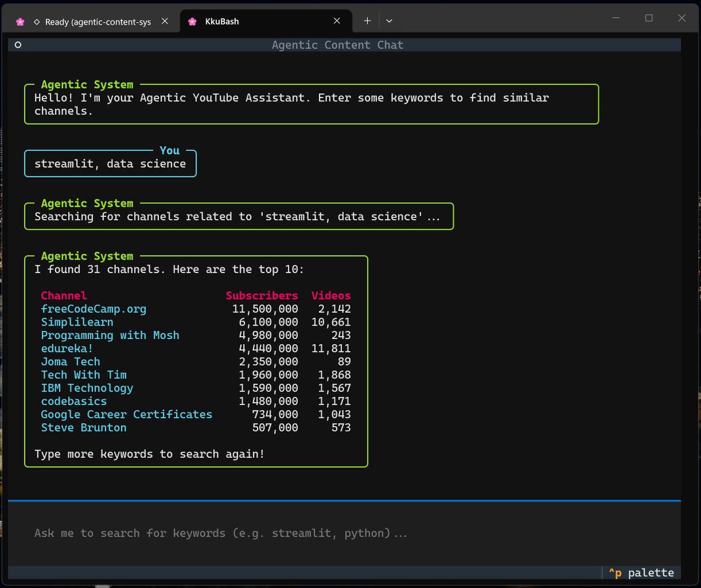Screen dimensions: 701x588
Task: Close the KkuBash tab
Action: tap(336, 21)
